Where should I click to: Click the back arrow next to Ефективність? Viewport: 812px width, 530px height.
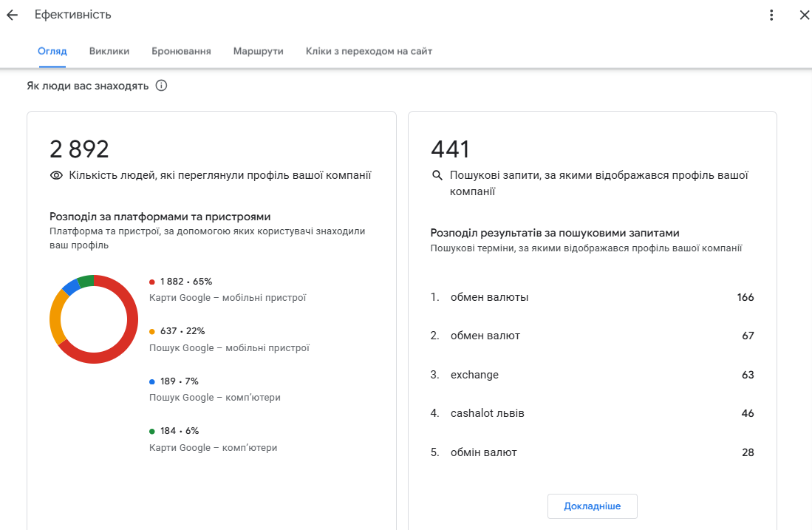[x=12, y=15]
